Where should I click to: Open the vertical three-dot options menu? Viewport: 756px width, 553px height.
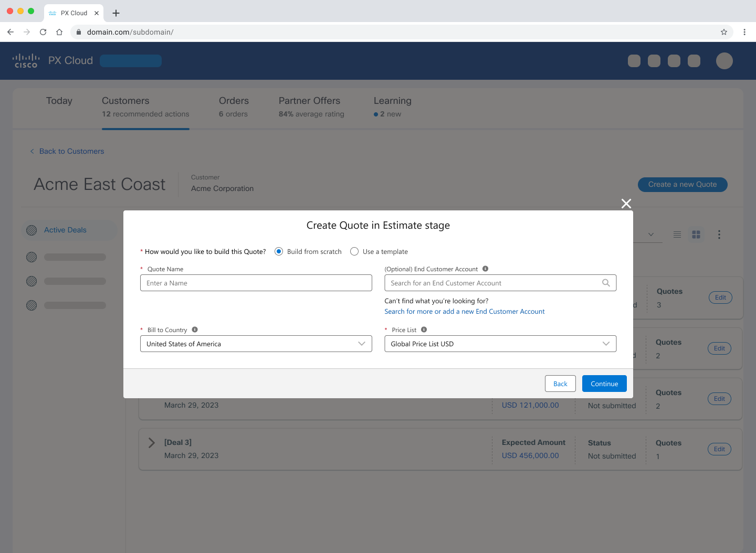pyautogui.click(x=719, y=235)
